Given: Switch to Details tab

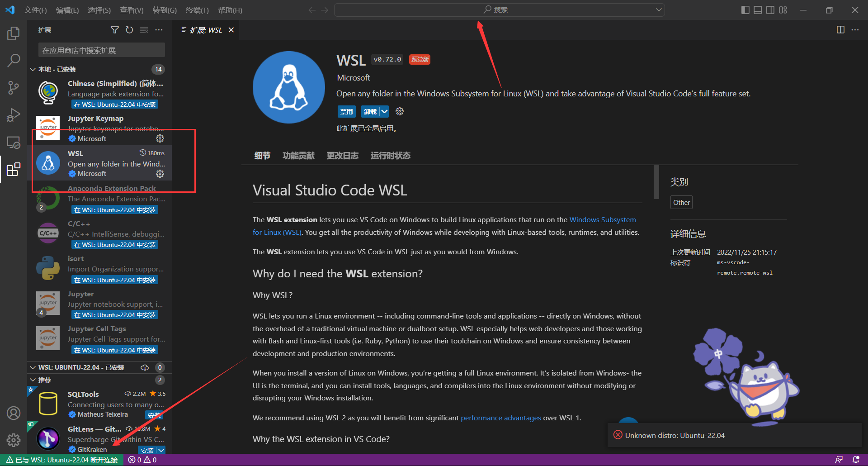Looking at the screenshot, I should pyautogui.click(x=262, y=156).
